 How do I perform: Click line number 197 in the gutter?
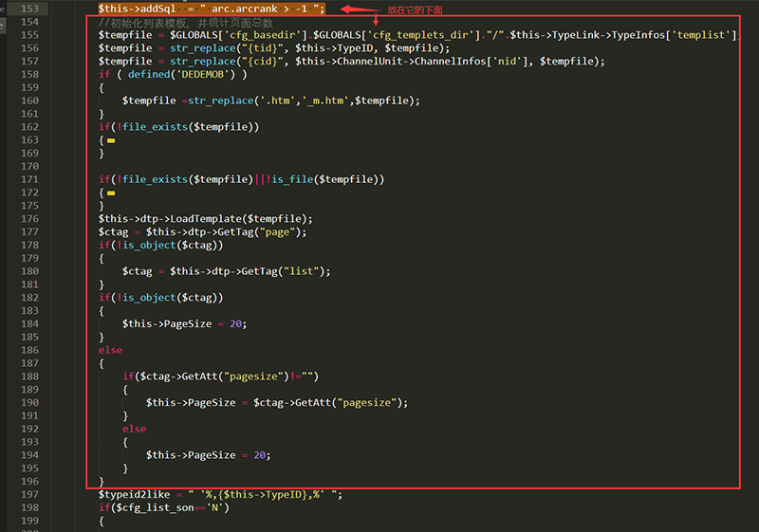click(29, 494)
